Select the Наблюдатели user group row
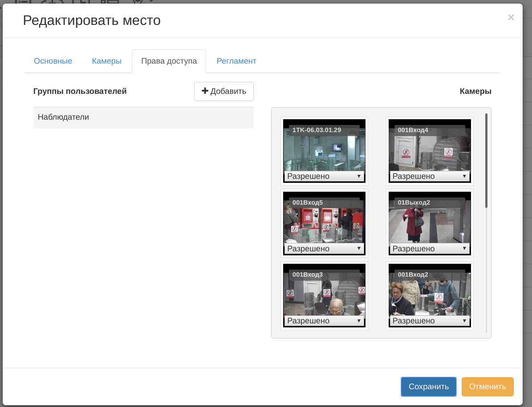 point(143,117)
